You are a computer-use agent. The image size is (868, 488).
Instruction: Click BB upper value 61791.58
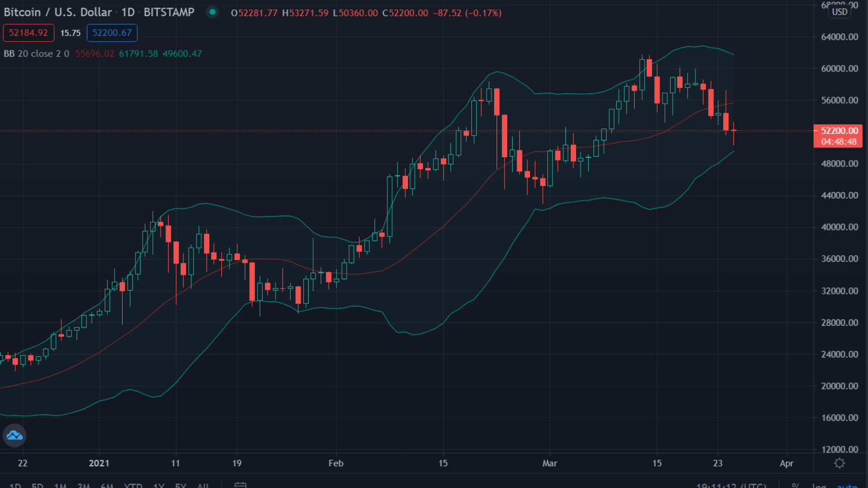[138, 54]
